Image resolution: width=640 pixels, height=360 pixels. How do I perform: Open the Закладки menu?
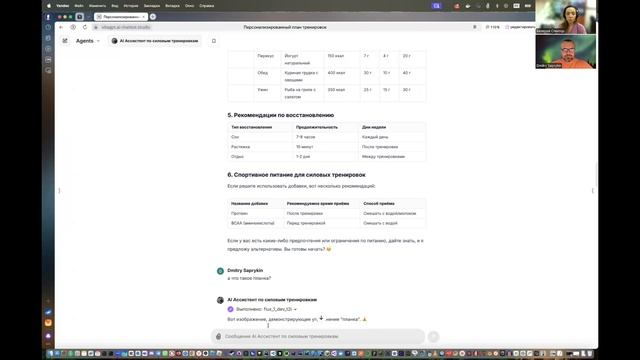[152, 6]
